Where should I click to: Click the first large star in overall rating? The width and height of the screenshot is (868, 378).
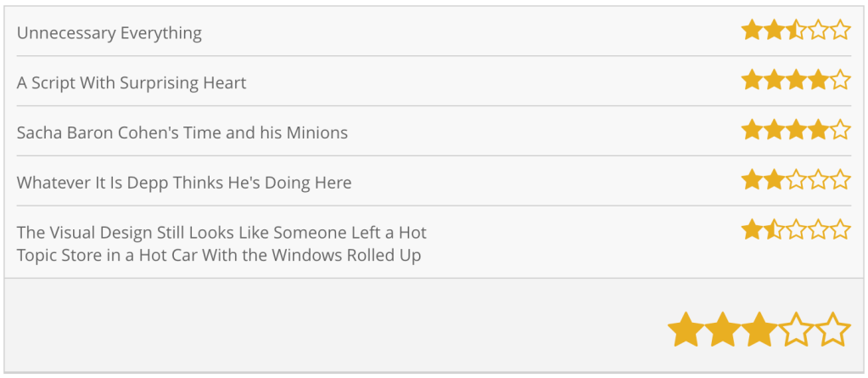point(686,330)
